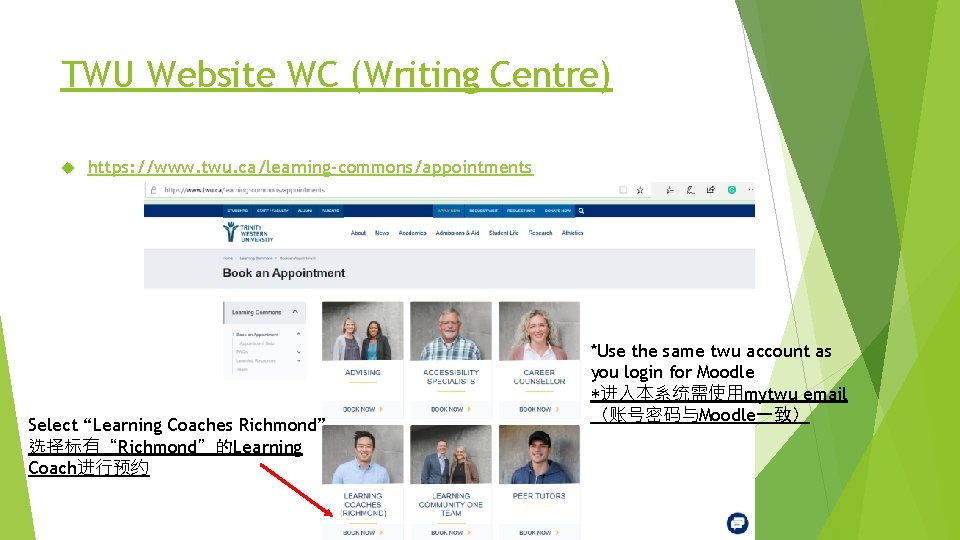Click the Apply Now button in top bar

(449, 211)
